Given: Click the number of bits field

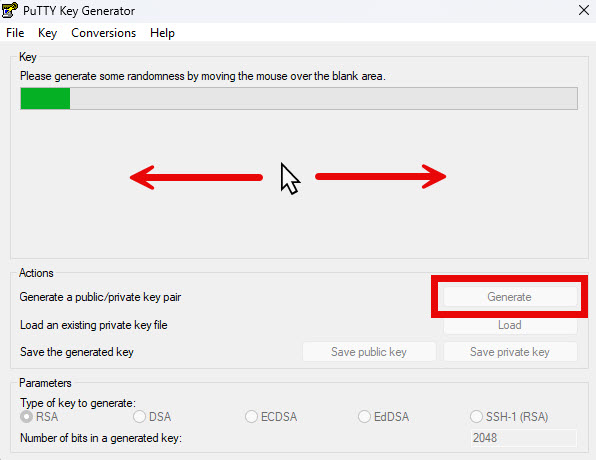Looking at the screenshot, I should 523,438.
